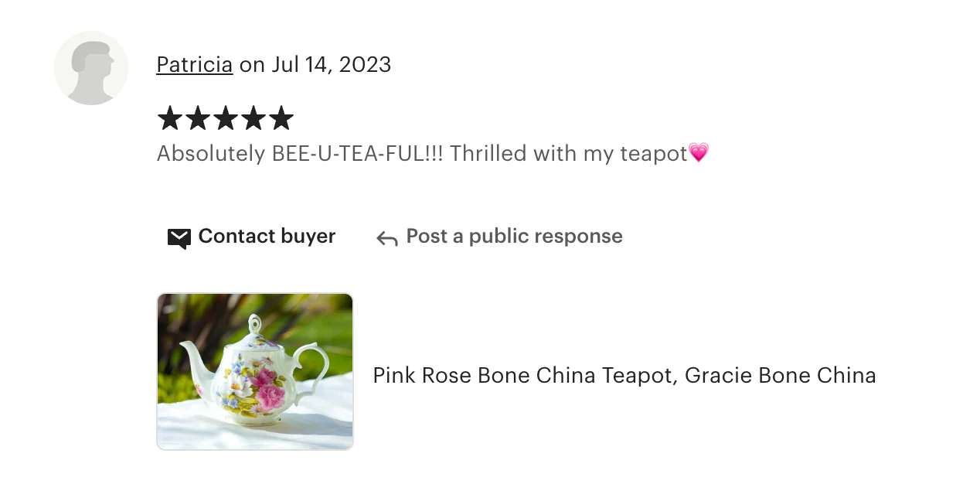The height and width of the screenshot is (501, 980).
Task: Click the pink heart emoji in the review
Action: (x=699, y=153)
